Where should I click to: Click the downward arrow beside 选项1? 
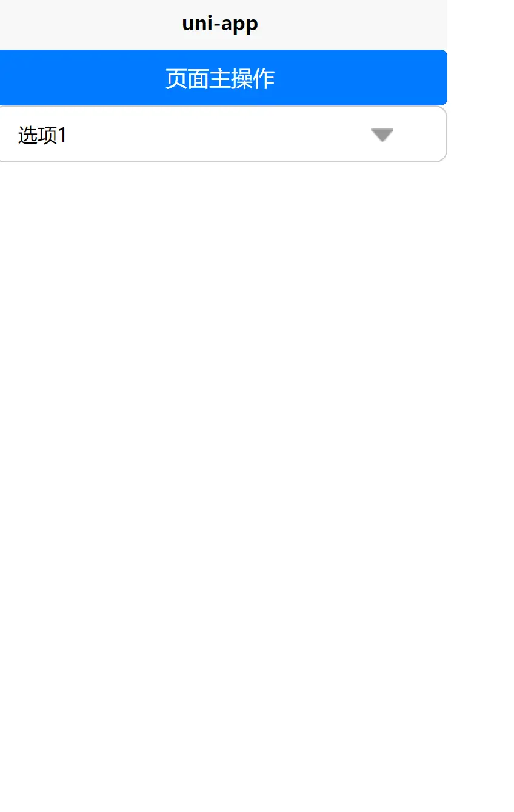pos(382,135)
